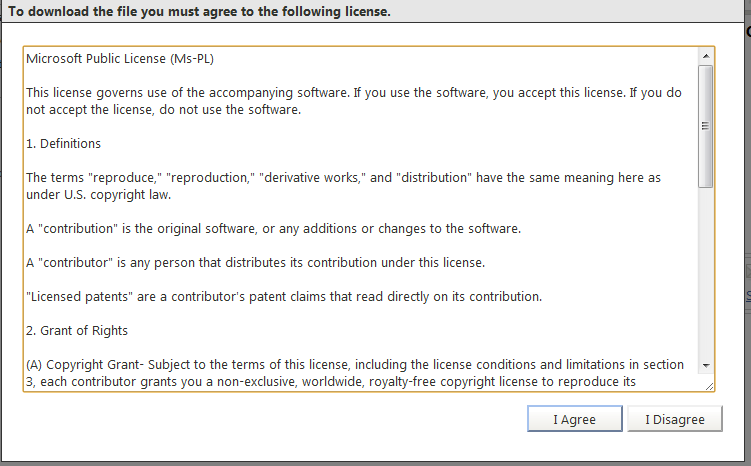Click the license text scrollbar thumb
This screenshot has width=751, height=466.
pos(705,126)
